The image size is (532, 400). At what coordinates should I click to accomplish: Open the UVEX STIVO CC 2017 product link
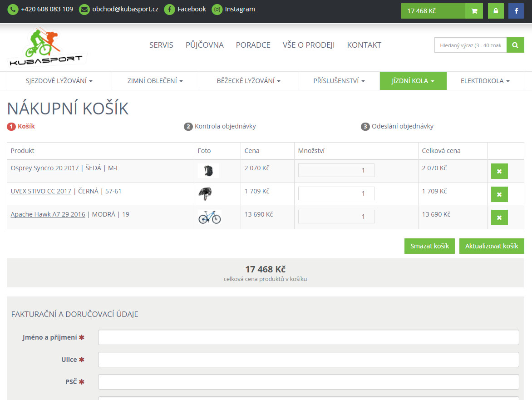[x=41, y=191]
